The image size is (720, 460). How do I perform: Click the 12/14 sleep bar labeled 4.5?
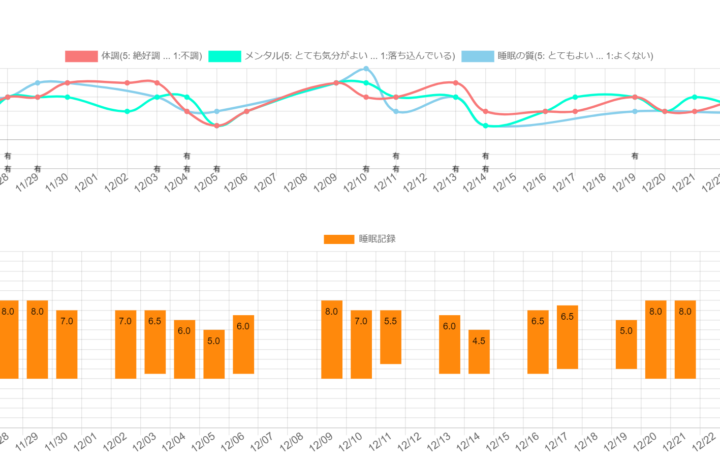tap(479, 351)
